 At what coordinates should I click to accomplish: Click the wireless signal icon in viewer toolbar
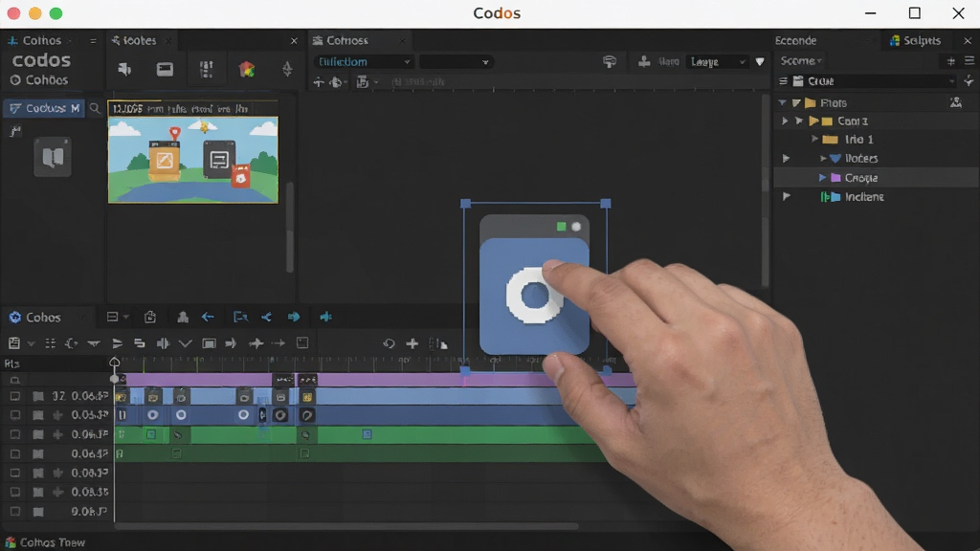click(x=610, y=61)
